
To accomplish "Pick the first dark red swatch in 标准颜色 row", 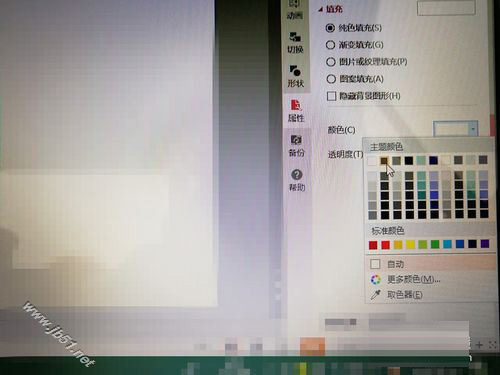I will (x=373, y=245).
